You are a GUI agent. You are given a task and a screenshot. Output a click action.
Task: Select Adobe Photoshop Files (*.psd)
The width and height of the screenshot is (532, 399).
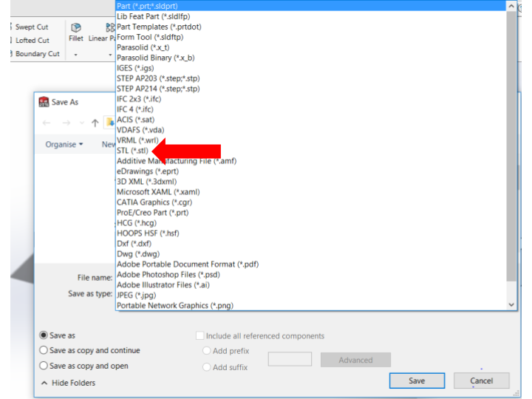pos(311,274)
